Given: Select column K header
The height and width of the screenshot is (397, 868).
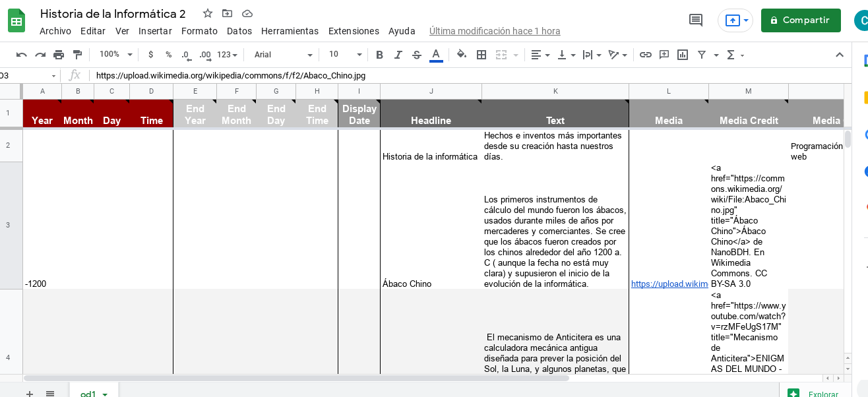Looking at the screenshot, I should click(555, 91).
